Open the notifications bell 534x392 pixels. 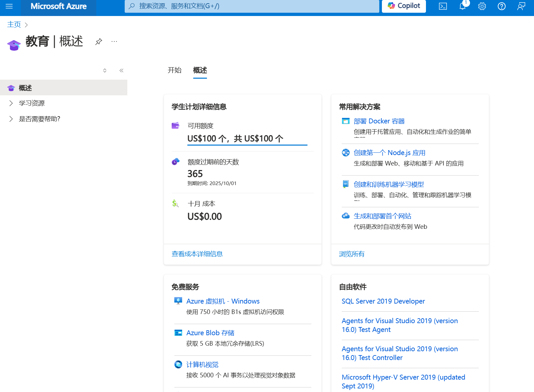point(463,6)
